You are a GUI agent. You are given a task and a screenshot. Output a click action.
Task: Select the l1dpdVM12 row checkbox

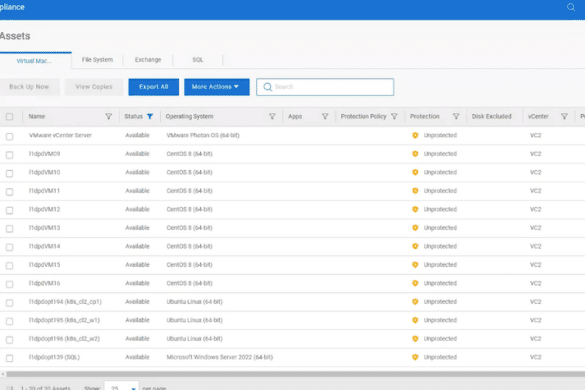[x=10, y=210]
